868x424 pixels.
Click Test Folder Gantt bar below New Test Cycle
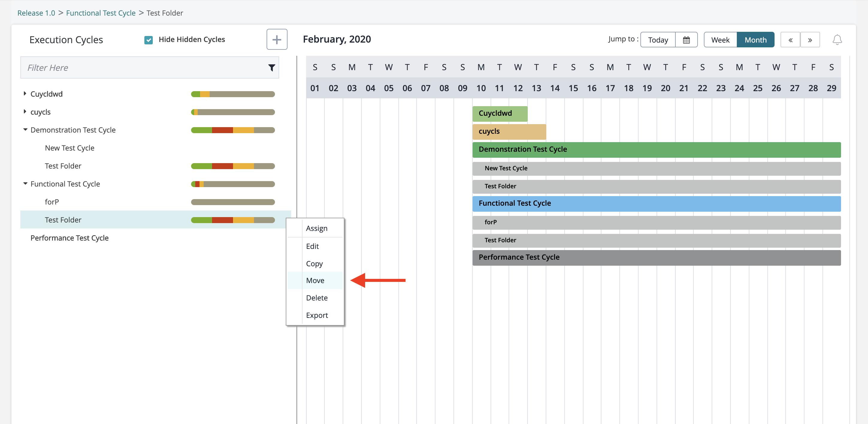(x=657, y=186)
